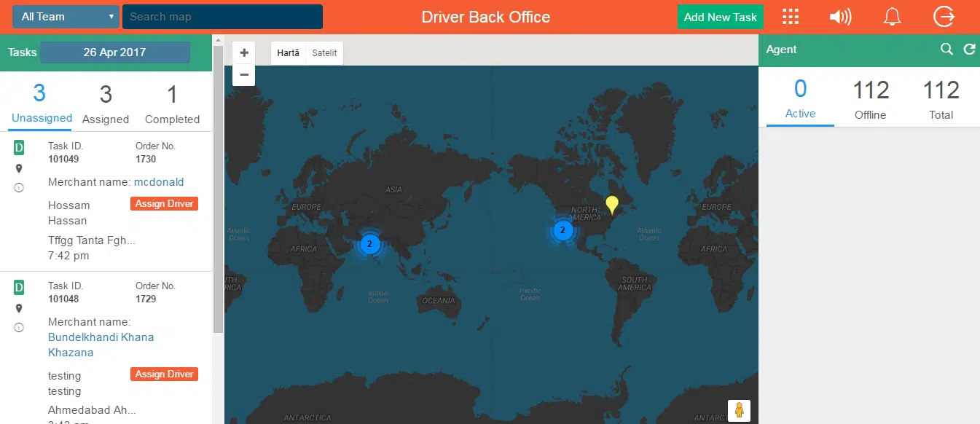This screenshot has height=424, width=980.
Task: Switch map to Satelit view
Action: [324, 53]
